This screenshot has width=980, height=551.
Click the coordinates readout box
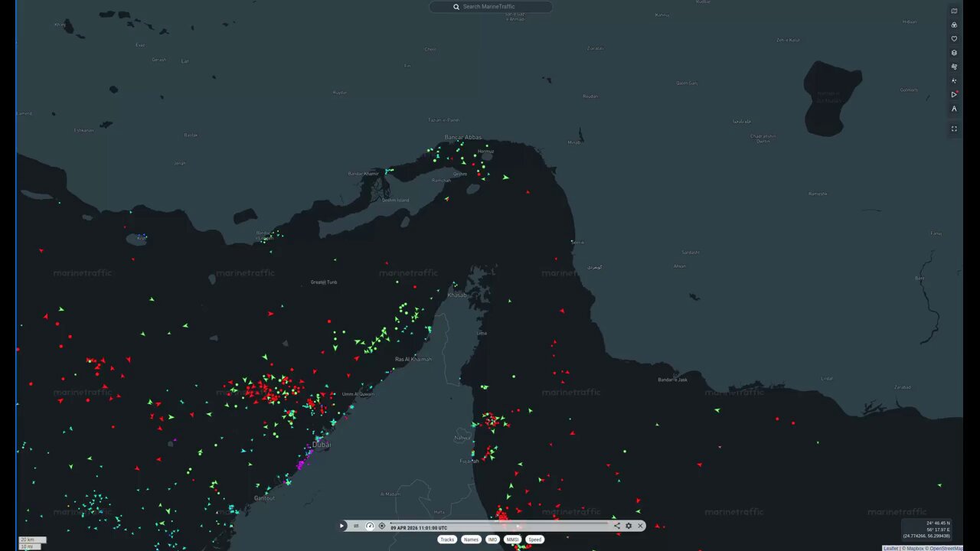tap(927, 530)
